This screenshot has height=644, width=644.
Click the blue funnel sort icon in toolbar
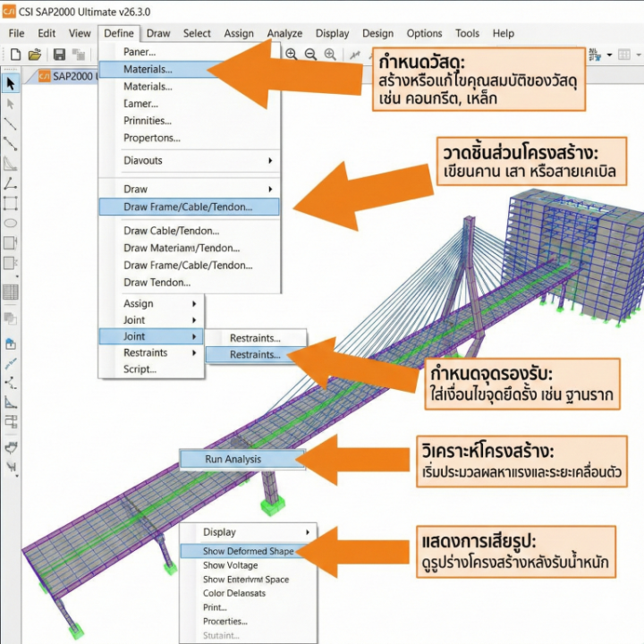click(x=594, y=55)
